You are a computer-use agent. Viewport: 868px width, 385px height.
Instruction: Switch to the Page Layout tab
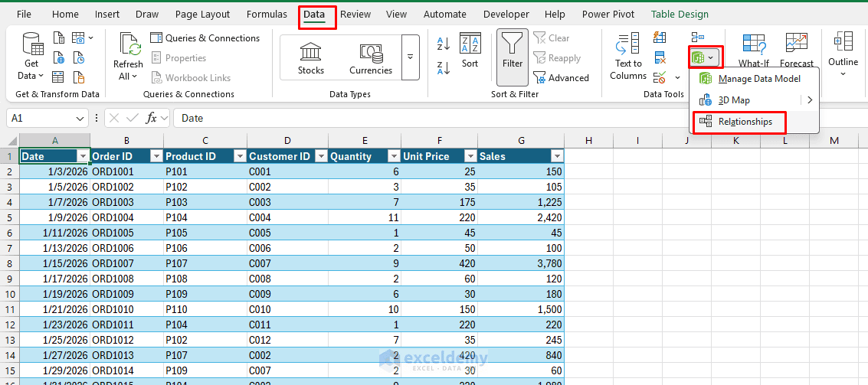[x=202, y=15]
